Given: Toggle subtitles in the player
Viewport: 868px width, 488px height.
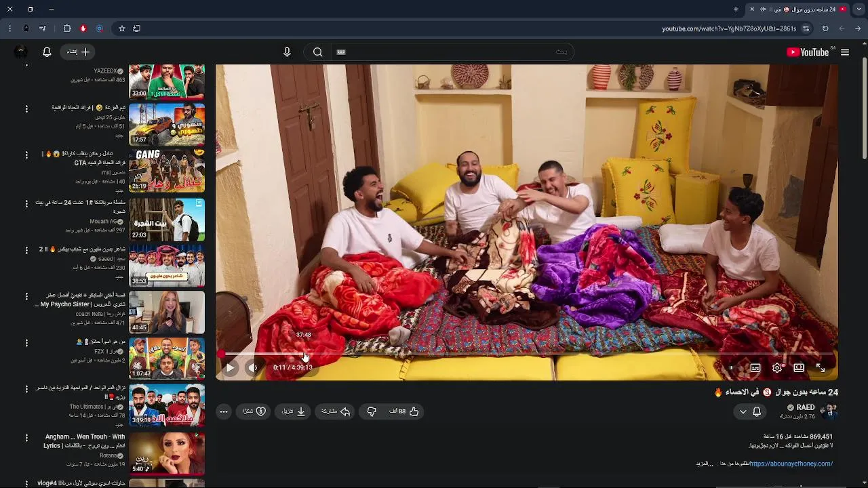Looking at the screenshot, I should [755, 367].
